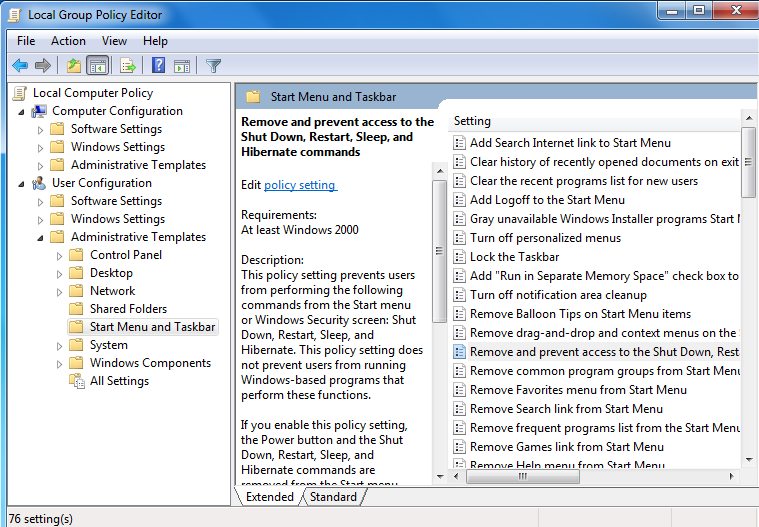The height and width of the screenshot is (527, 759).
Task: Select Remove frequent programs list setting
Action: (x=605, y=428)
